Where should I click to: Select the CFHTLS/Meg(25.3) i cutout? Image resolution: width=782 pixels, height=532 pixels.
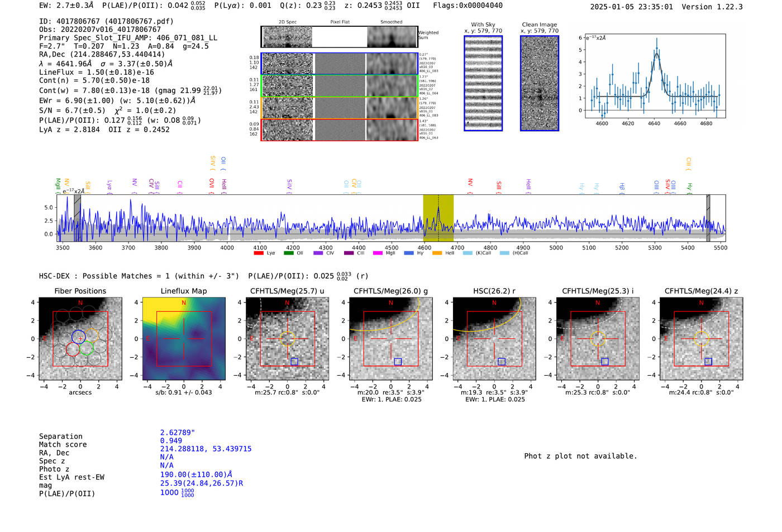point(598,339)
